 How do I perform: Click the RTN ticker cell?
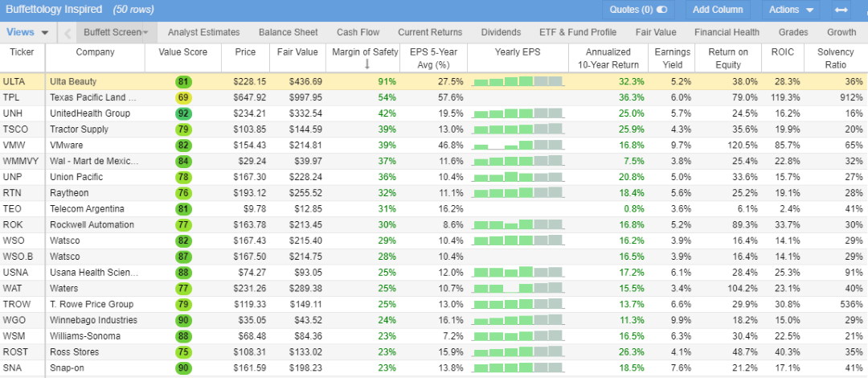(23, 193)
